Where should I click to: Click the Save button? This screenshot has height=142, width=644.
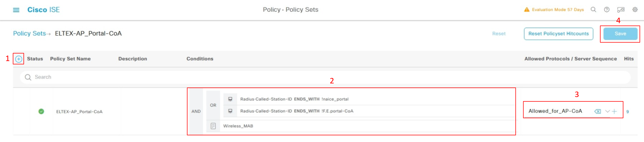620,34
